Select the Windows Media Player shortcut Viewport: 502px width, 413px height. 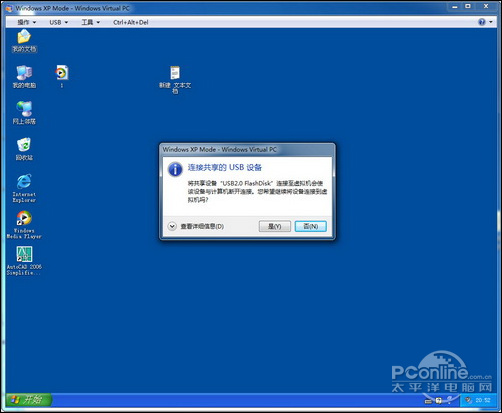(24, 225)
